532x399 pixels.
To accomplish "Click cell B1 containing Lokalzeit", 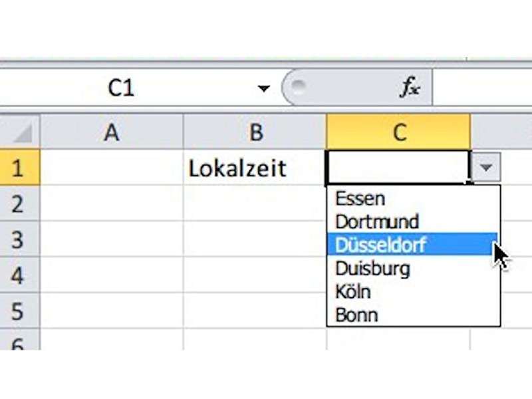I will coord(255,168).
